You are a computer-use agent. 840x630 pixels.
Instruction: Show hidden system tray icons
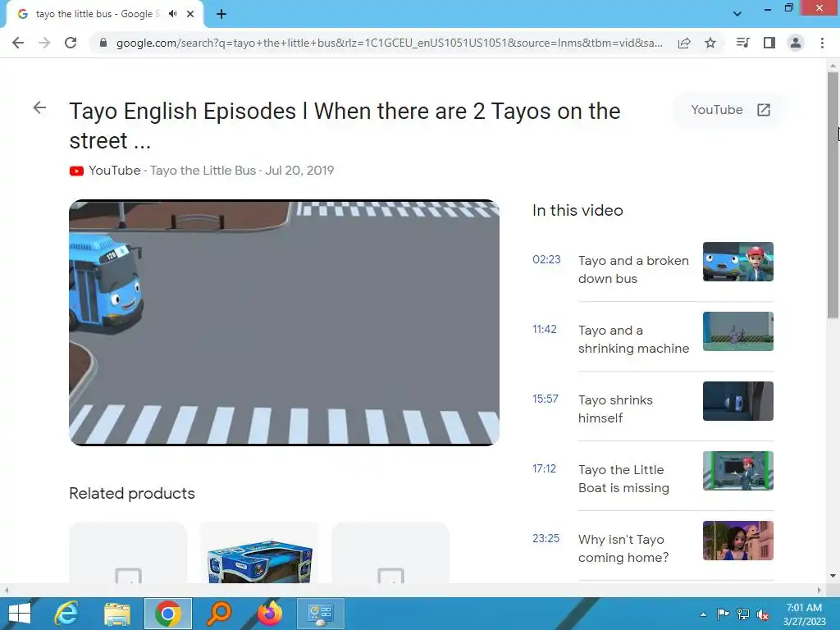pyautogui.click(x=703, y=614)
